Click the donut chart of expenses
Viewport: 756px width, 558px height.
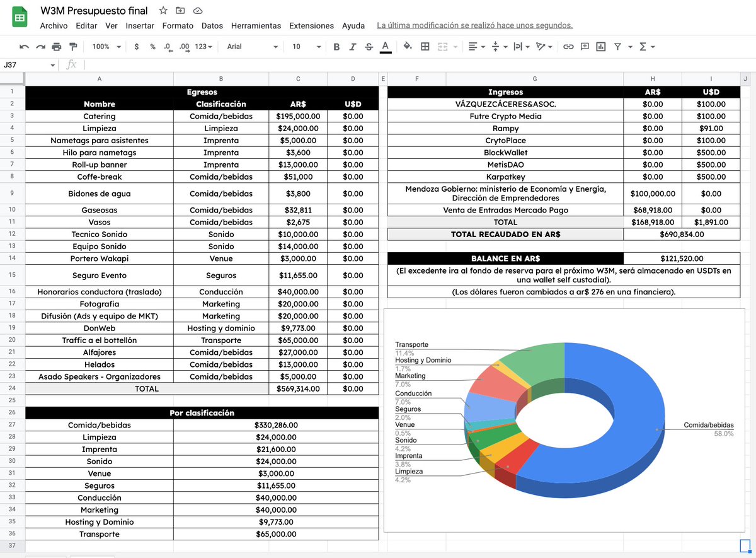tap(564, 421)
